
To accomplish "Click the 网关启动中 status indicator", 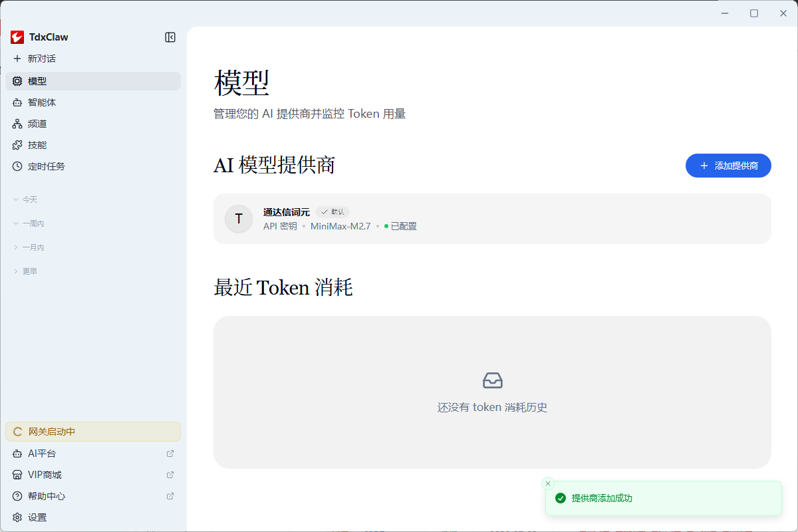I will [x=93, y=432].
